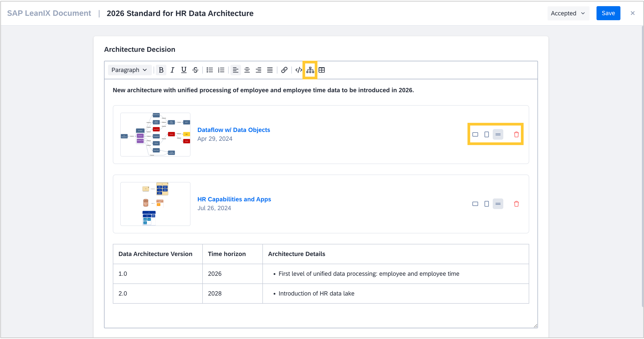Center align the text

tap(247, 70)
